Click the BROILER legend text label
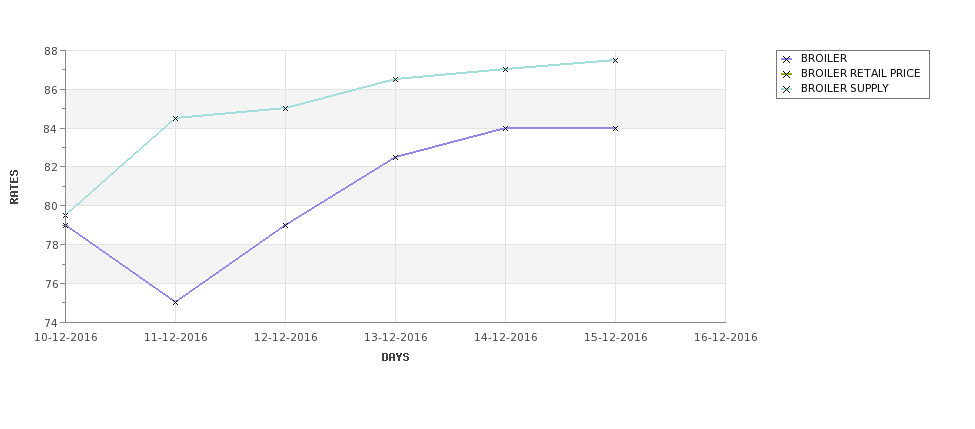The height and width of the screenshot is (429, 975). coord(823,58)
